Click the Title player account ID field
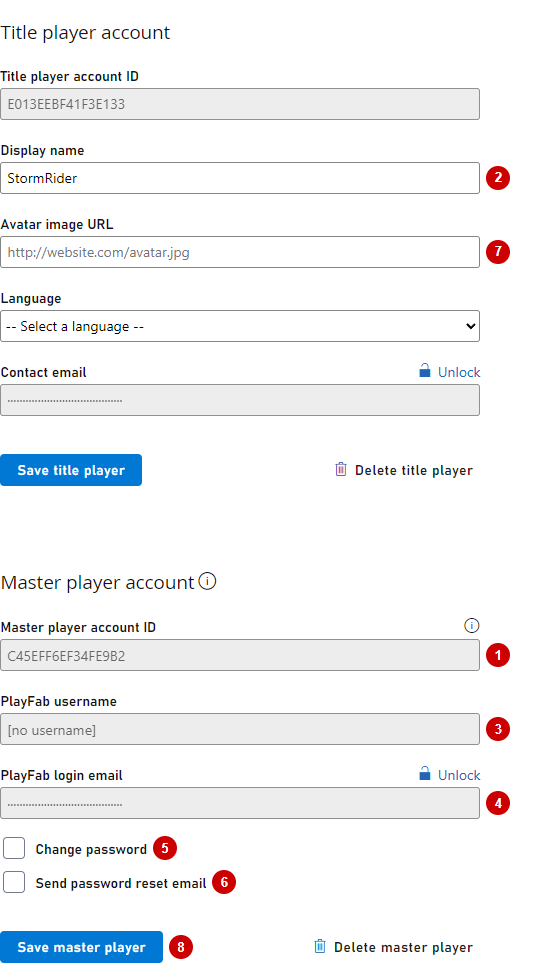This screenshot has height=966, width=539. (240, 104)
